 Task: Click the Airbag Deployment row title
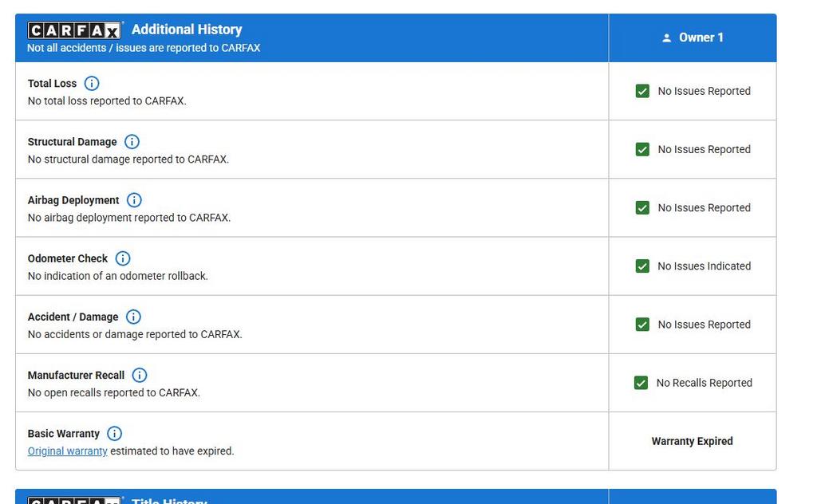(73, 200)
